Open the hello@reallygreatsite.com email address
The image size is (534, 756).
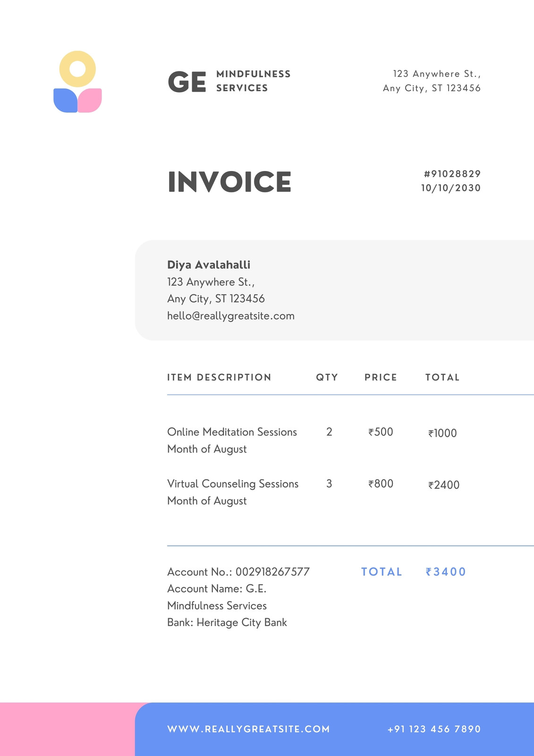tap(231, 316)
